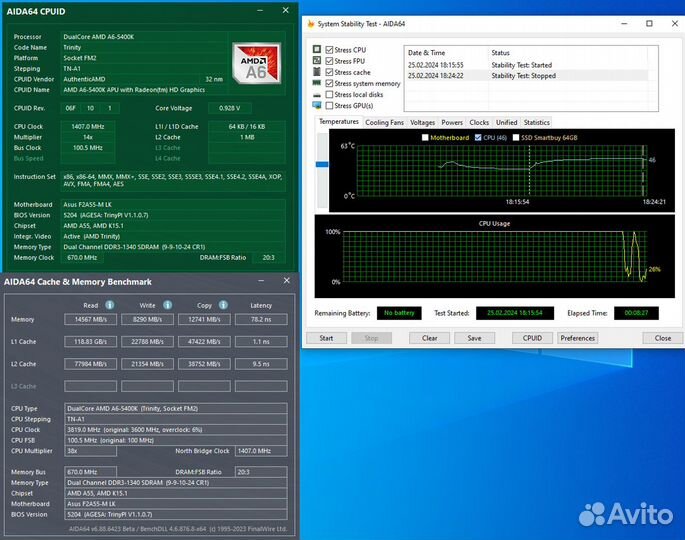Click the Test Started timestamp display
Screen dimensions: 685x540
515,313
